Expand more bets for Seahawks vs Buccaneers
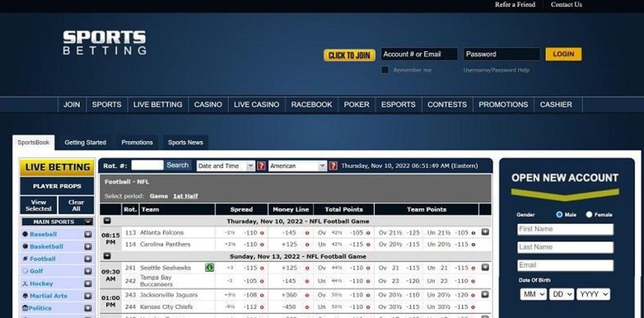This screenshot has height=318, width=644. coord(485,267)
